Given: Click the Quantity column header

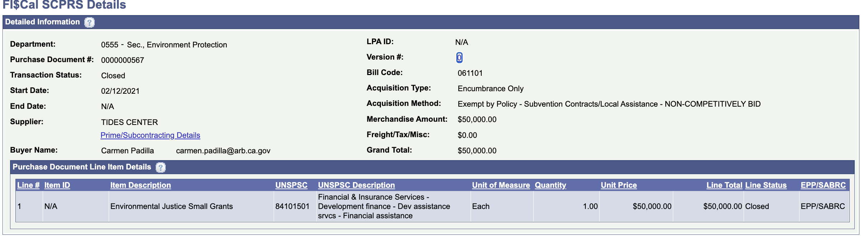Looking at the screenshot, I should coord(550,185).
